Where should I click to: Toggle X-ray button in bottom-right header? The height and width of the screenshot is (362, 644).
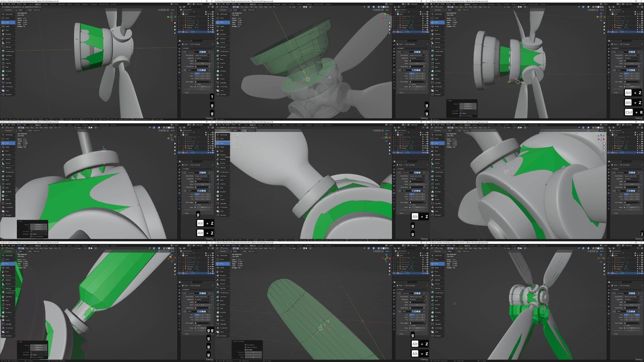593,248
